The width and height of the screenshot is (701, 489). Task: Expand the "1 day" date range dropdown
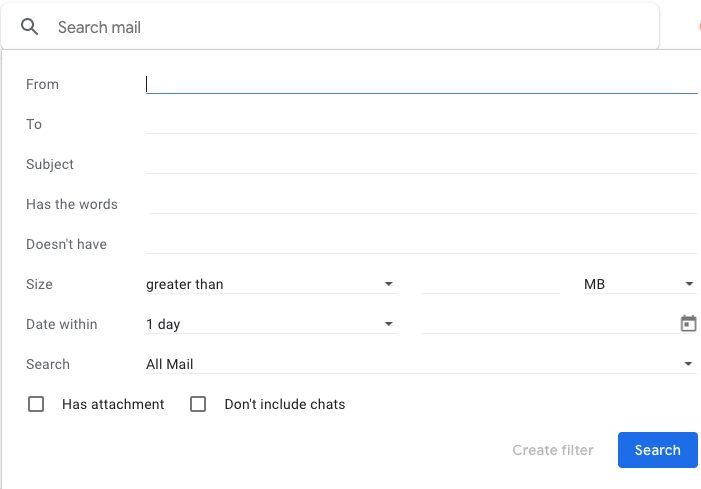click(271, 324)
